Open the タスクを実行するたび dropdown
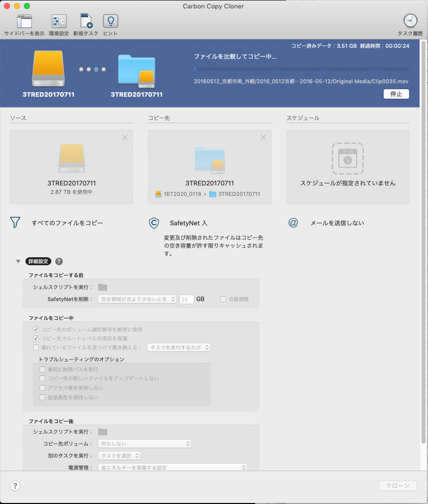This screenshot has height=504, width=428. 179,347
